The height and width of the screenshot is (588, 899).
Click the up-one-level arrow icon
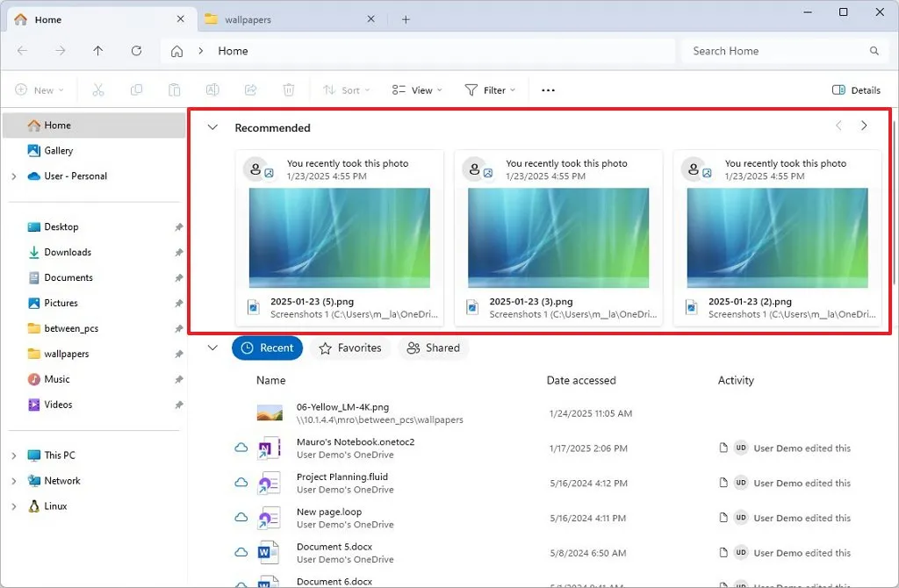pos(99,51)
